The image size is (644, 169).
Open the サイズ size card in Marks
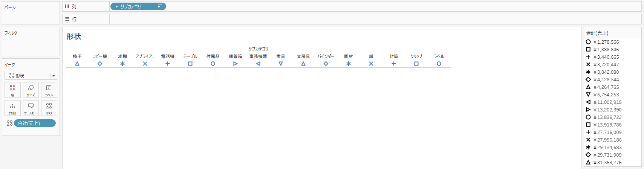pos(31,90)
